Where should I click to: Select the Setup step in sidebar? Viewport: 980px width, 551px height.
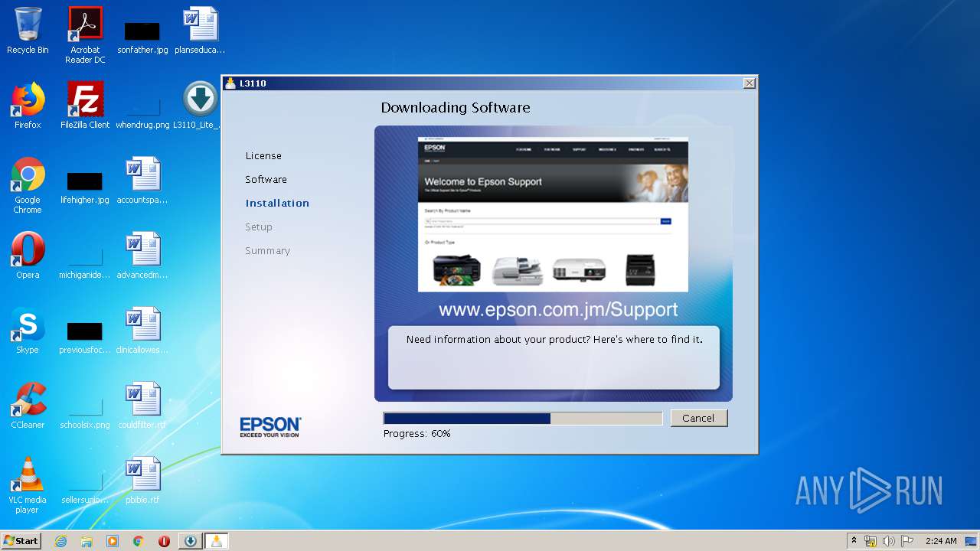point(259,227)
